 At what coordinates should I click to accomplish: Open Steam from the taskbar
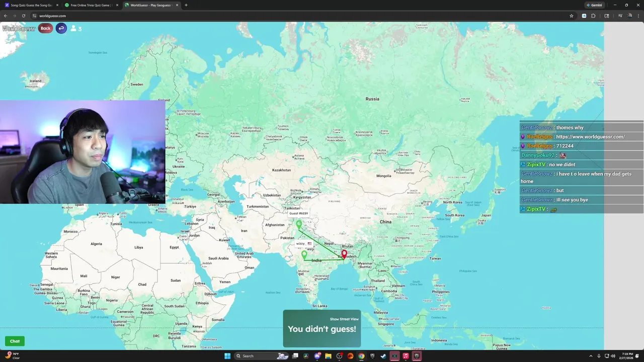383,356
